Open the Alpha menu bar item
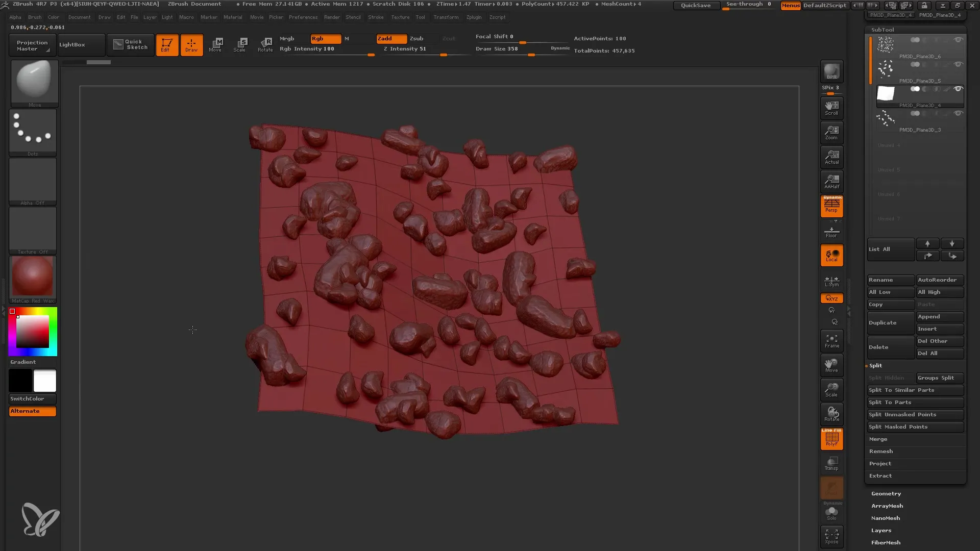 pyautogui.click(x=15, y=17)
